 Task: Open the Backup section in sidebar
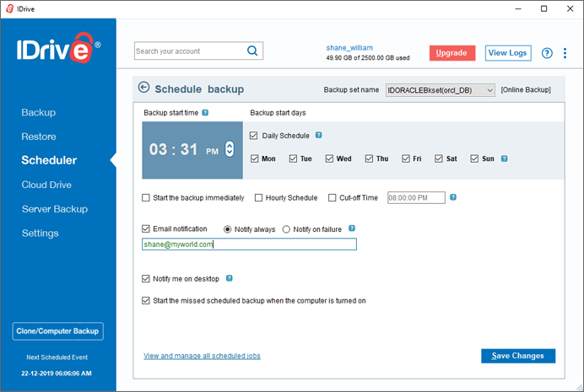coord(38,112)
